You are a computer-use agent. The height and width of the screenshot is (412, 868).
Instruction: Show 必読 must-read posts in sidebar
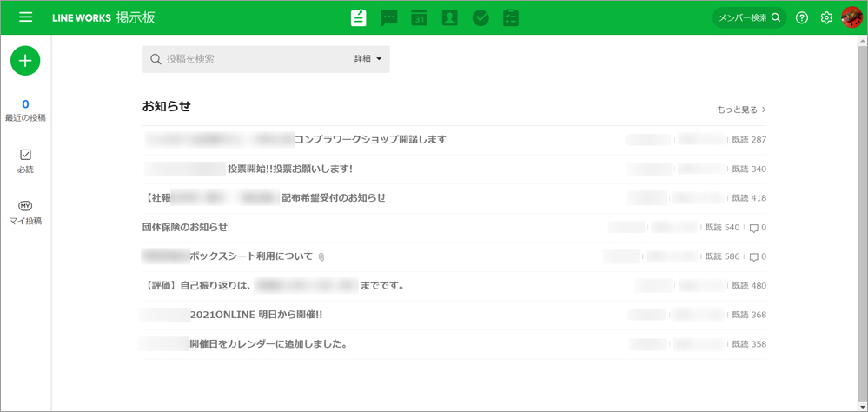tap(25, 161)
